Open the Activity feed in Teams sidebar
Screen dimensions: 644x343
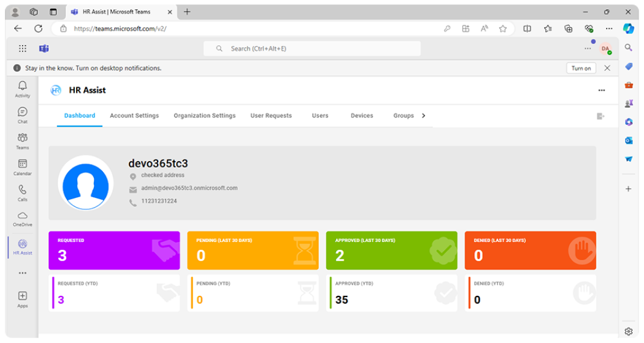coord(23,89)
